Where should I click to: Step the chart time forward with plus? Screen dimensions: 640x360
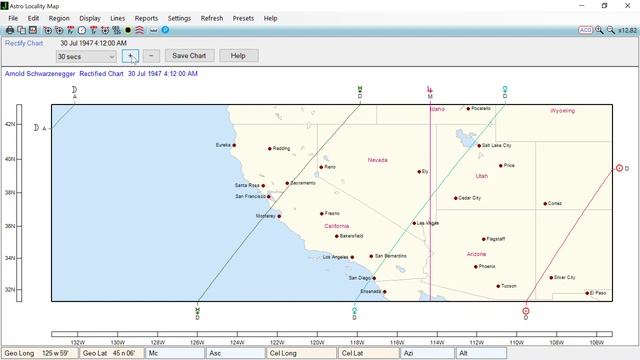(131, 56)
